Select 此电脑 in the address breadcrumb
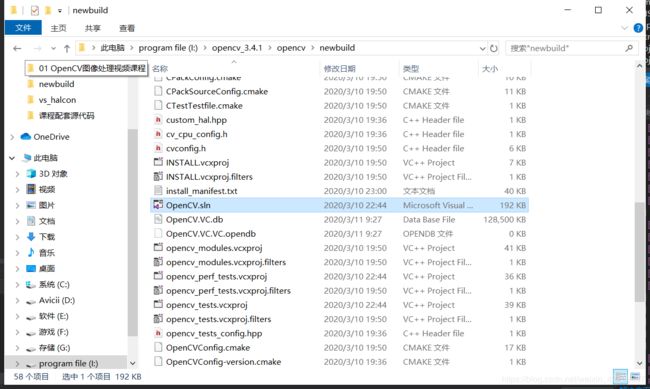This screenshot has height=389, width=650. (x=112, y=48)
